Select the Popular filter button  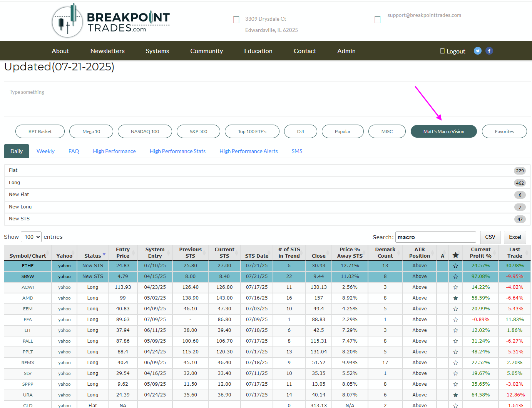[x=343, y=131]
